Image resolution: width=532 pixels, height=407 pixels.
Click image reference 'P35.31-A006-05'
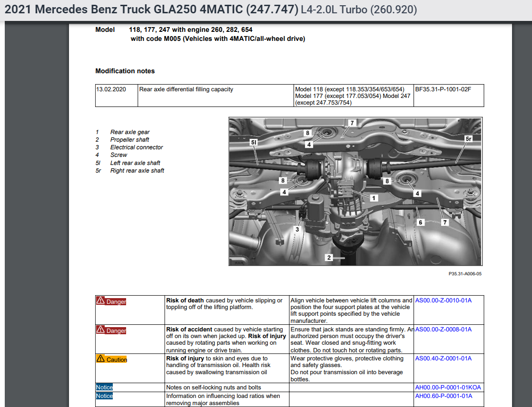click(465, 274)
